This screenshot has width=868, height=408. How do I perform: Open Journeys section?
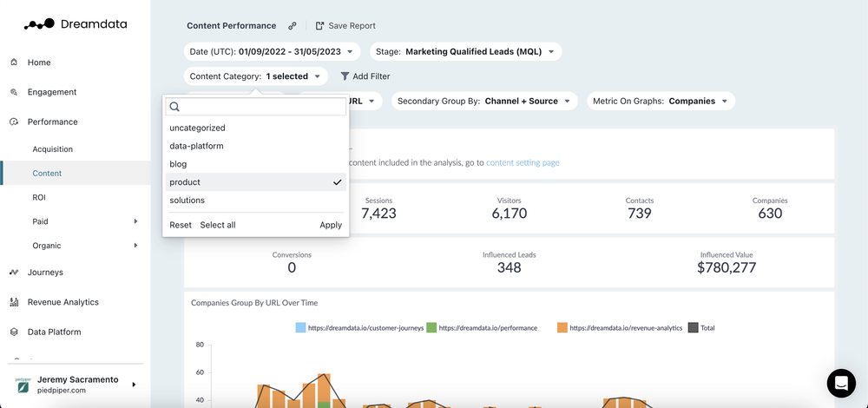pos(45,273)
